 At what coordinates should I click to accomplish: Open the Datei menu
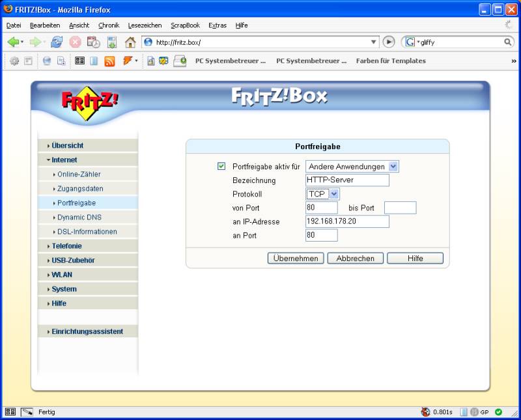pos(14,25)
